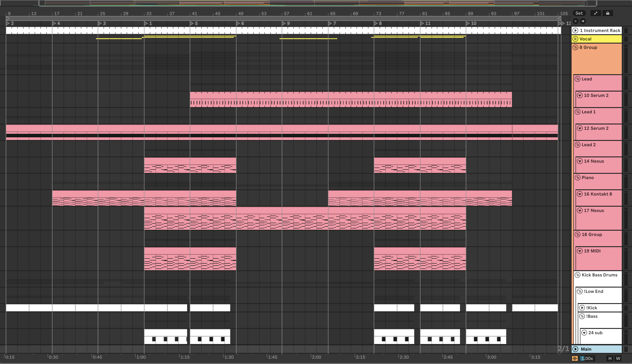The image size is (632, 364).
Task: Click the loop brace start marker
Action: coord(8,18)
